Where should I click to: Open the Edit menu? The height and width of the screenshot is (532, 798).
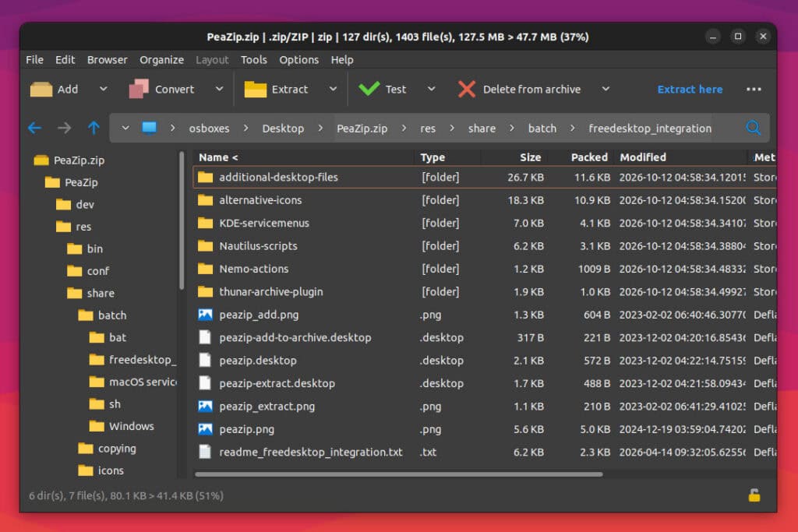click(x=65, y=59)
